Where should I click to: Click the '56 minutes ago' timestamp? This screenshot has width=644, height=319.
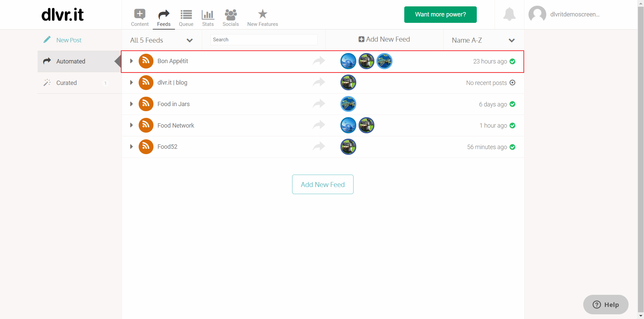[487, 147]
